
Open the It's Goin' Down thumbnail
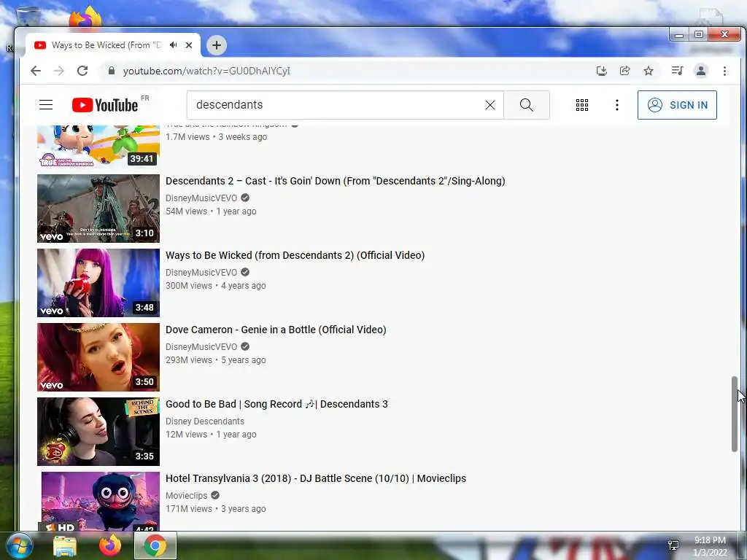coord(98,209)
